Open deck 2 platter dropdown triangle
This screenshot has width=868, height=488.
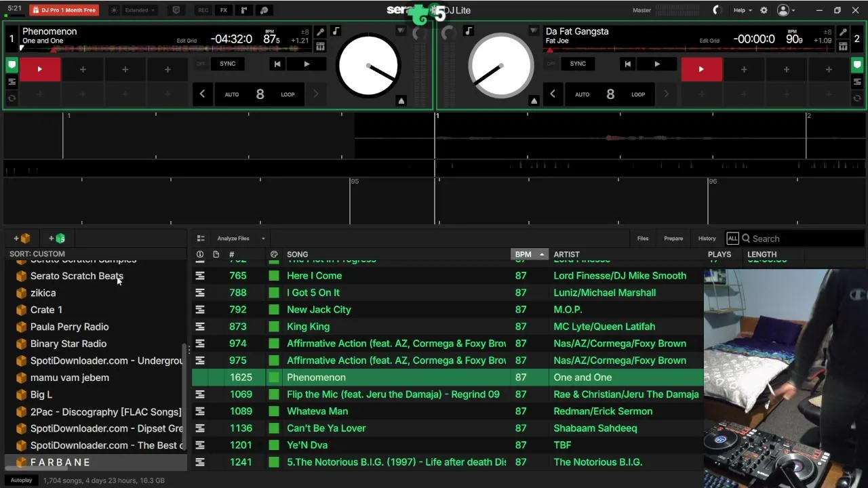point(534,31)
